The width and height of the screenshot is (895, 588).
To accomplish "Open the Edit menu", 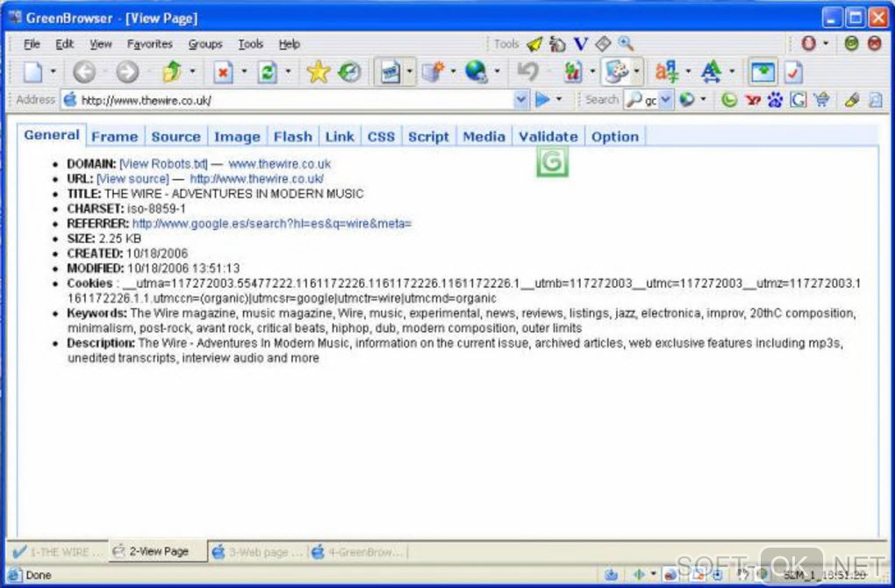I will point(65,44).
